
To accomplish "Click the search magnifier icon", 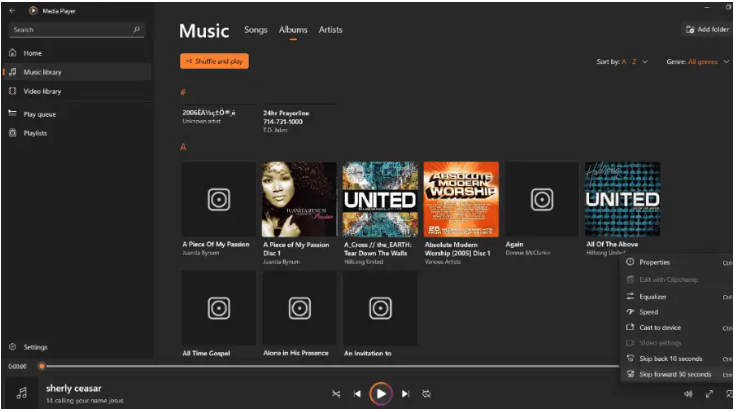I will [x=136, y=30].
